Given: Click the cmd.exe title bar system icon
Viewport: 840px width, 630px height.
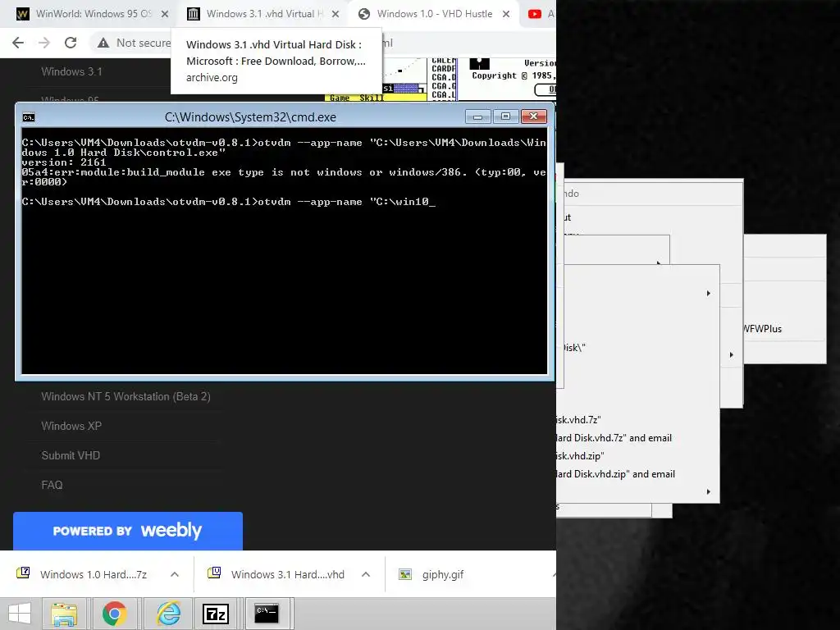Looking at the screenshot, I should (29, 117).
